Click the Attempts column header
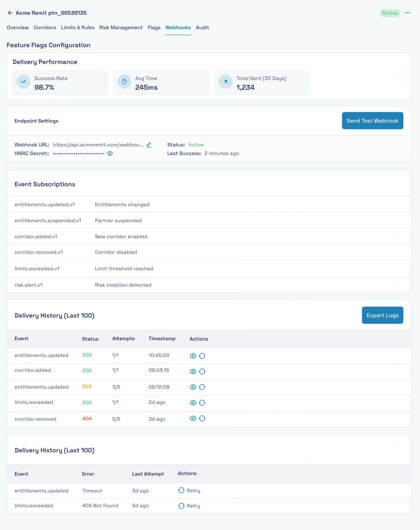The width and height of the screenshot is (420, 530). 123,339
